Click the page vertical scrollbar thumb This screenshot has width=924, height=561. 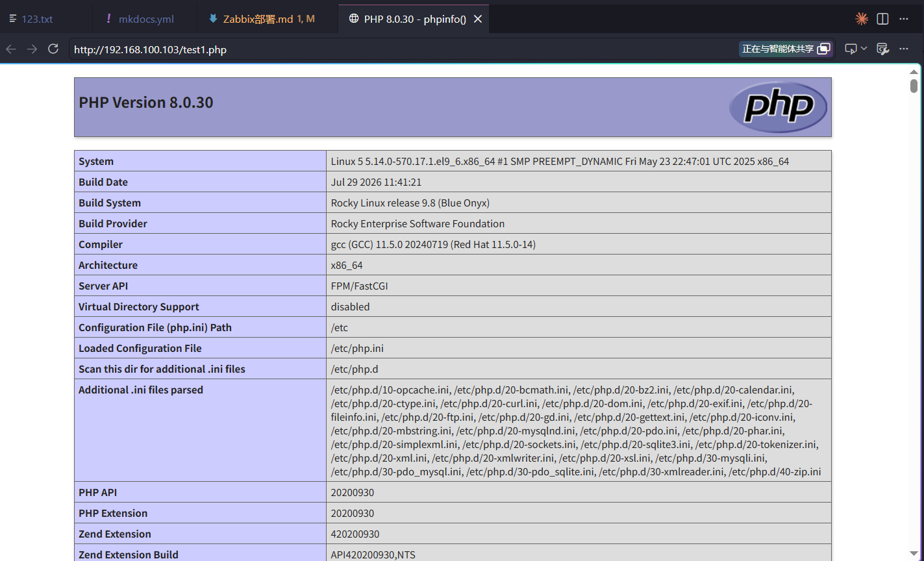914,86
